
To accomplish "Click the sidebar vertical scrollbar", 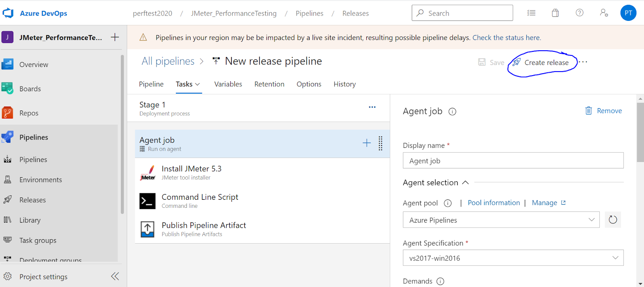I will 122,135.
